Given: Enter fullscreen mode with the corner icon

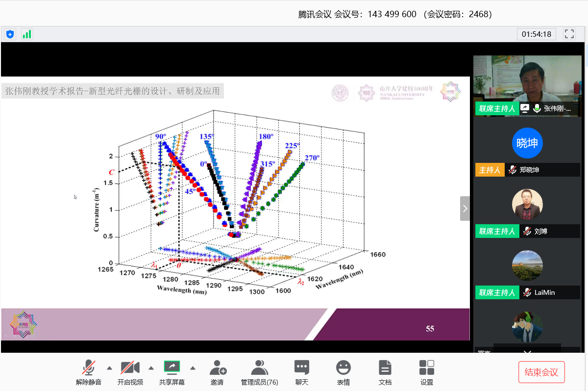Looking at the screenshot, I should point(569,34).
